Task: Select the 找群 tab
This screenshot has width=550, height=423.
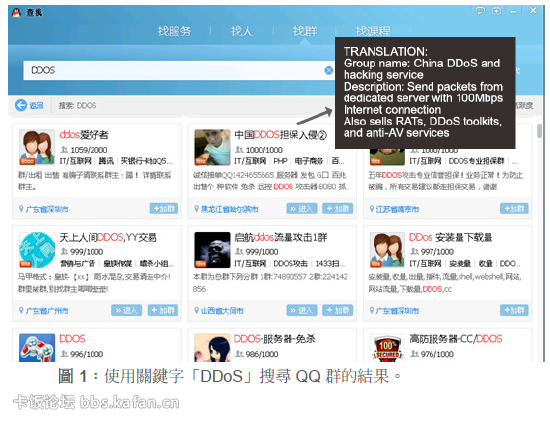Action: [304, 31]
